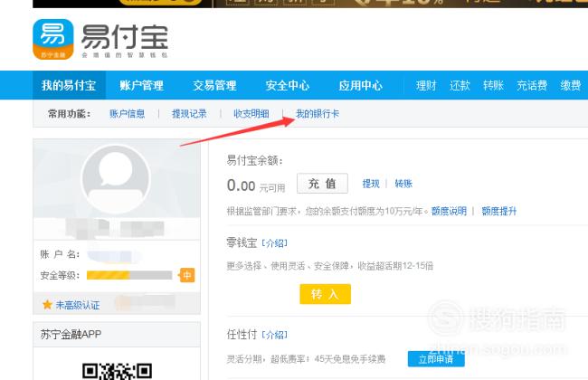Click the 易付宝余额 heading text
The height and width of the screenshot is (380, 588).
point(254,160)
